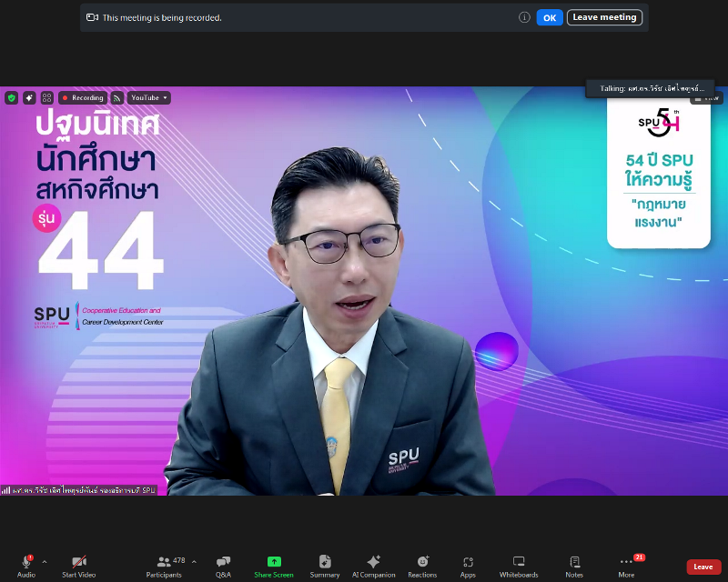This screenshot has width=728, height=582.
Task: Click the green Share Screen button
Action: [x=274, y=567]
